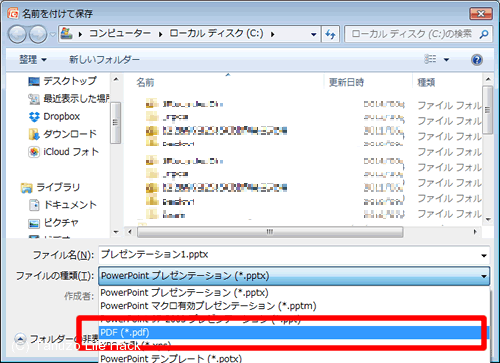Image resolution: width=500 pixels, height=363 pixels.
Task: Close the 名前を付けて保存 dialog
Action: click(x=481, y=14)
